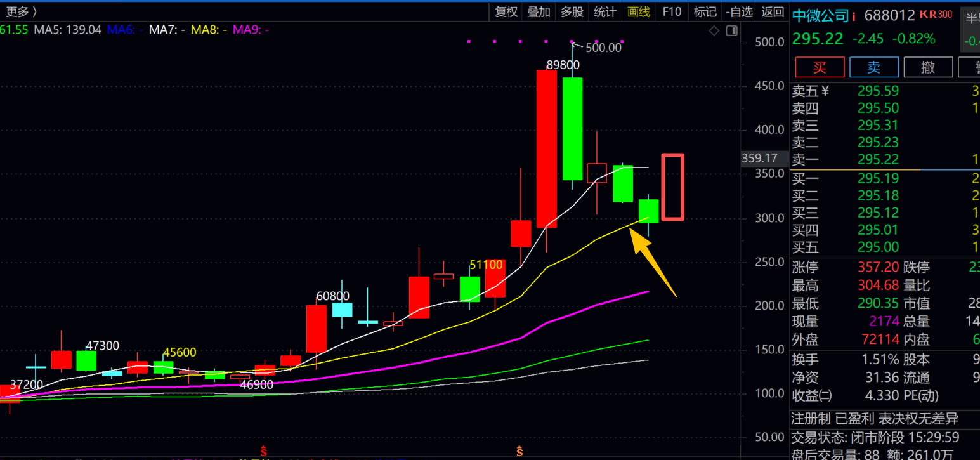Click the red S marker below the chart's right section

(519, 451)
